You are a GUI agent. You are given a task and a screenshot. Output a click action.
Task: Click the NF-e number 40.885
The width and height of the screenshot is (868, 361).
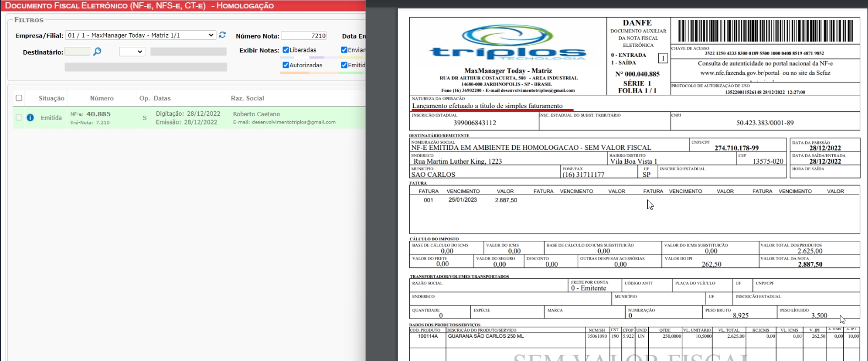coord(99,114)
